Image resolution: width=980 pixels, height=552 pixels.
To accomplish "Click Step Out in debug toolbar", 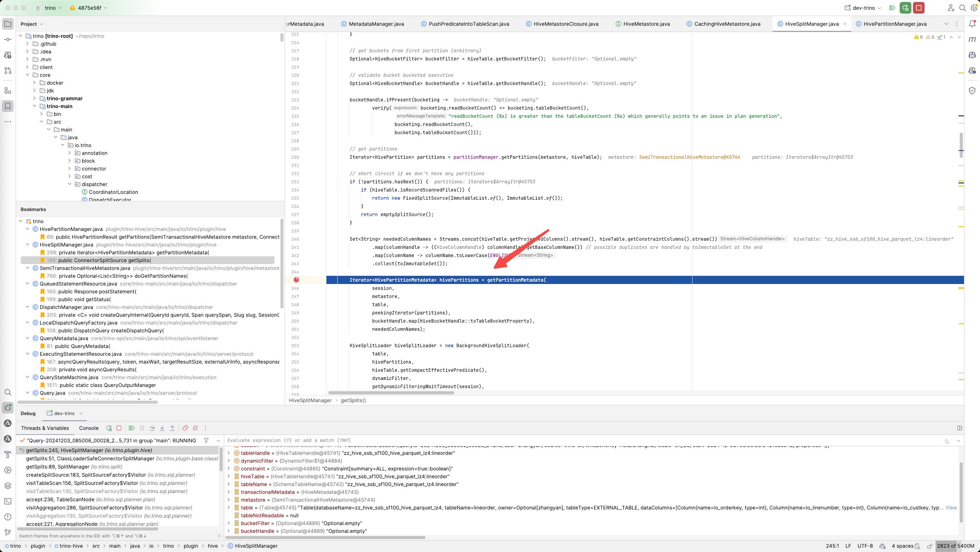I will 172,428.
